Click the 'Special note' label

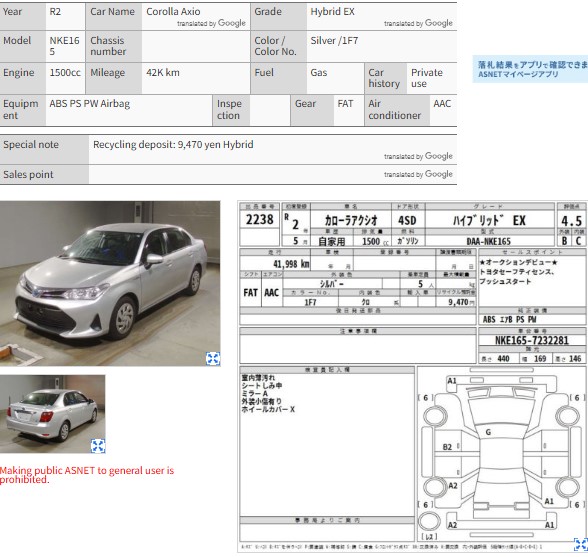[31, 144]
